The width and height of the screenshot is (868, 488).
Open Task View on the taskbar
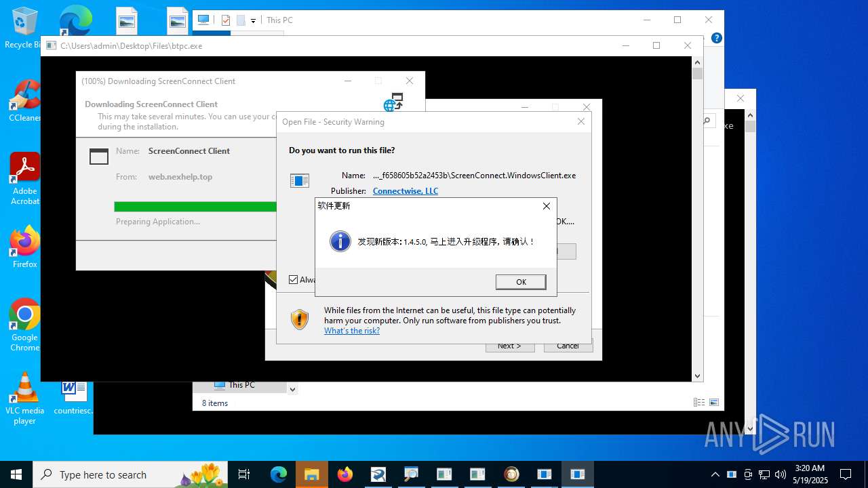[245, 474]
